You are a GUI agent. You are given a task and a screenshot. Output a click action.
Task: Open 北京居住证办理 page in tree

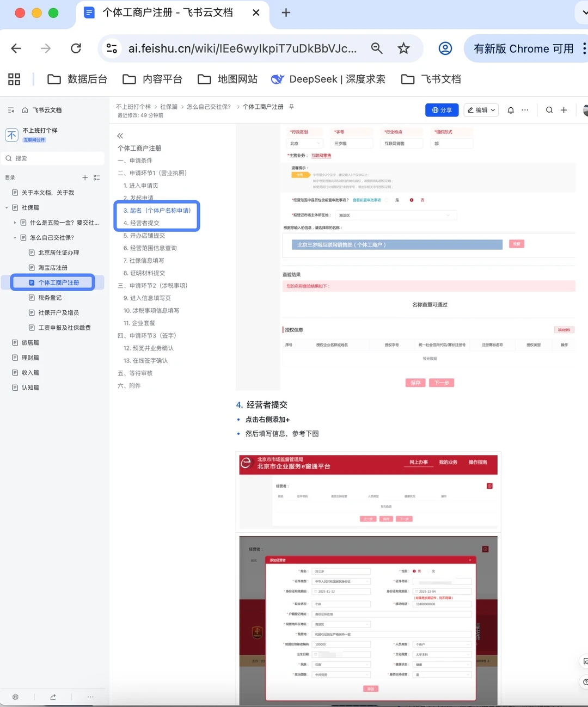pyautogui.click(x=58, y=253)
